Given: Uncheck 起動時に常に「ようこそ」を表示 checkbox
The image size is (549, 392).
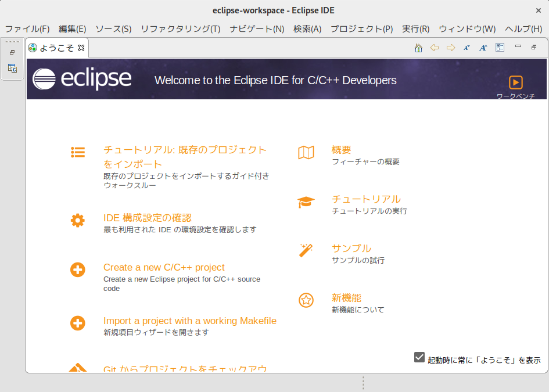Looking at the screenshot, I should tap(419, 357).
